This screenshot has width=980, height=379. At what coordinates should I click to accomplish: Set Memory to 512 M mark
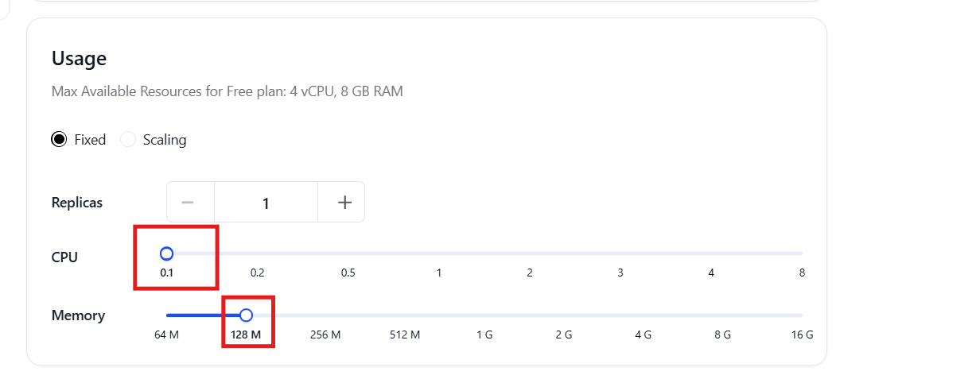[x=405, y=335]
